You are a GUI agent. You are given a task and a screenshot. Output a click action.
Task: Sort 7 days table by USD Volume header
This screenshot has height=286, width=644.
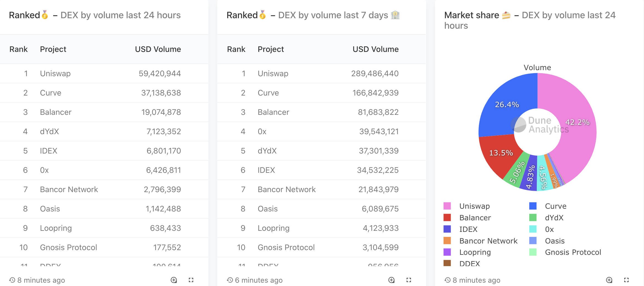click(376, 49)
